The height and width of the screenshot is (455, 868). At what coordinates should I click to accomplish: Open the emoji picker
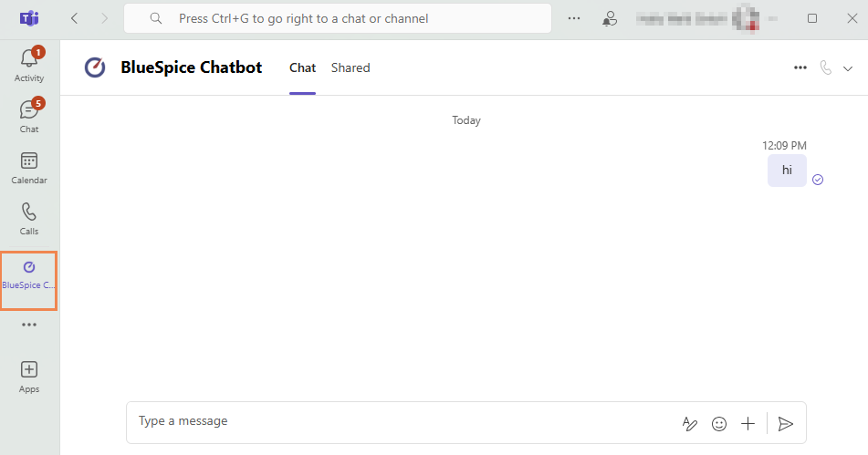click(719, 423)
